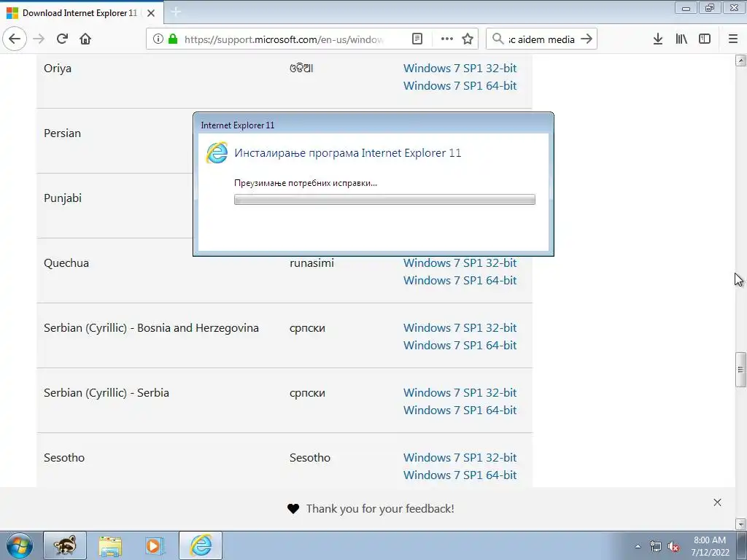Viewport: 747px width, 560px height.
Task: Click the Quechua language name
Action: [x=66, y=262]
